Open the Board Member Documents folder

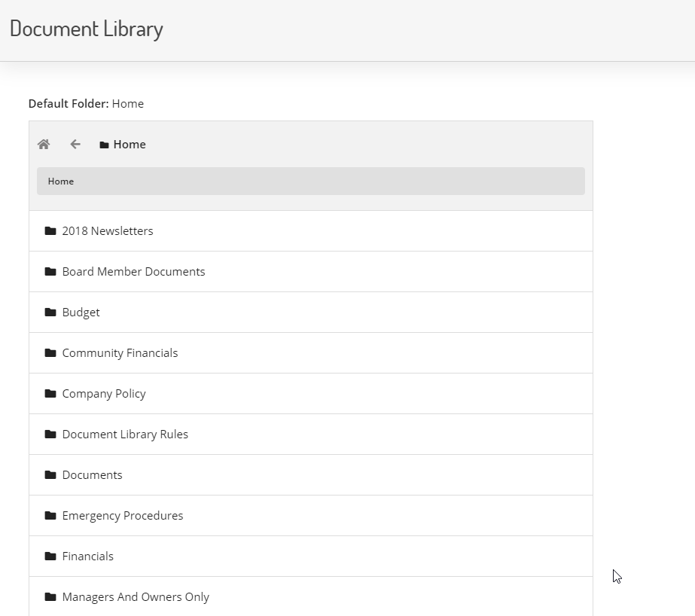(311, 272)
